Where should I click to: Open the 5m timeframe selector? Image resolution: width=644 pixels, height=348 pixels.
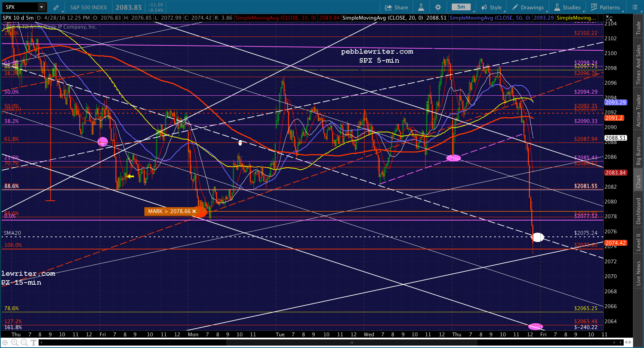point(461,7)
